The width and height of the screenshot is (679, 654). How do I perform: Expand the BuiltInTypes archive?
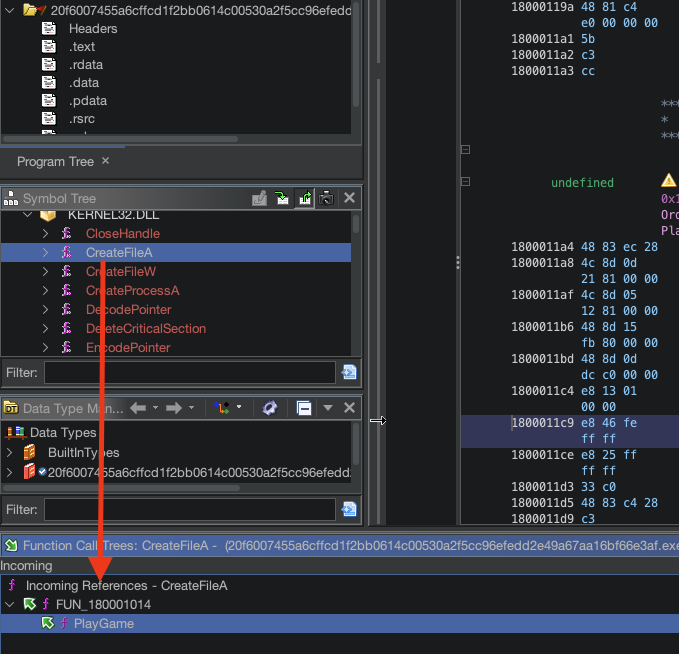pos(10,453)
